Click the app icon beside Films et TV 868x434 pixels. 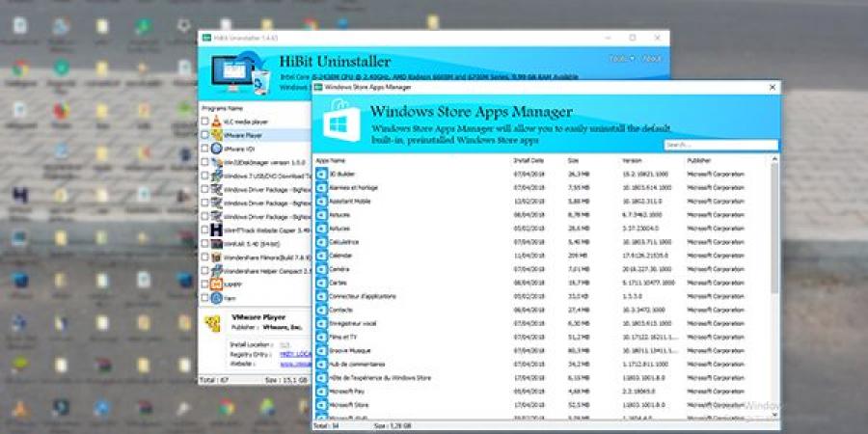[x=321, y=337]
